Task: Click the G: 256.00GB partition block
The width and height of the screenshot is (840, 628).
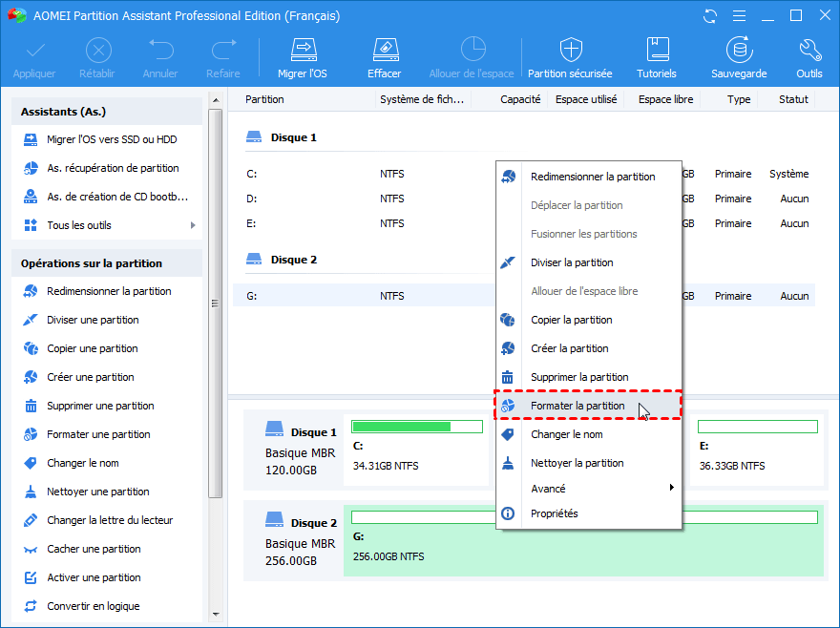Action: pos(583,540)
